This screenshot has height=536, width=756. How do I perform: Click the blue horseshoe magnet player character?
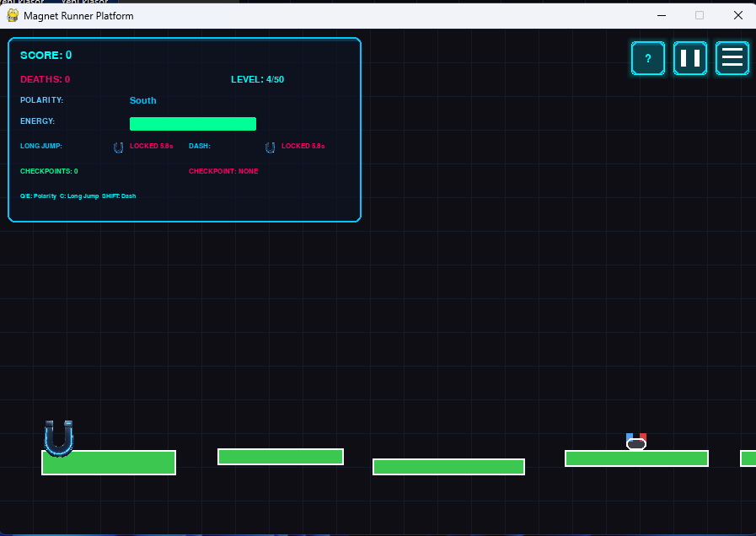(x=59, y=437)
